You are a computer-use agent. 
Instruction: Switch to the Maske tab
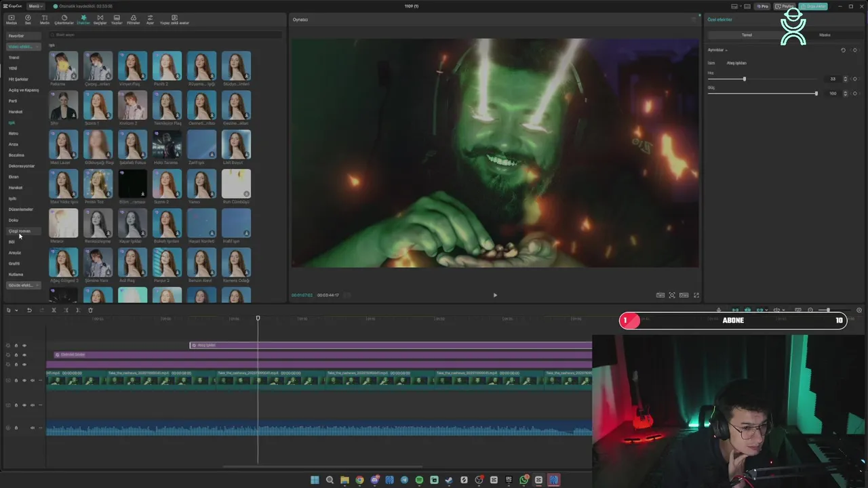(825, 35)
